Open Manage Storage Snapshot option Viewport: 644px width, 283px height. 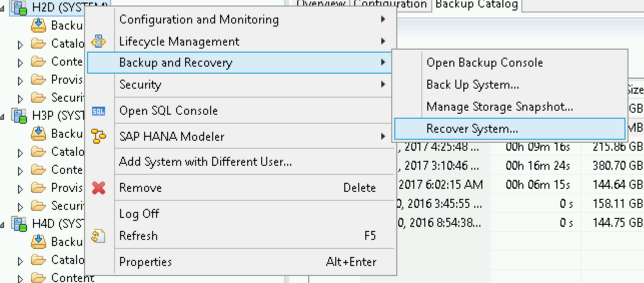click(x=499, y=107)
